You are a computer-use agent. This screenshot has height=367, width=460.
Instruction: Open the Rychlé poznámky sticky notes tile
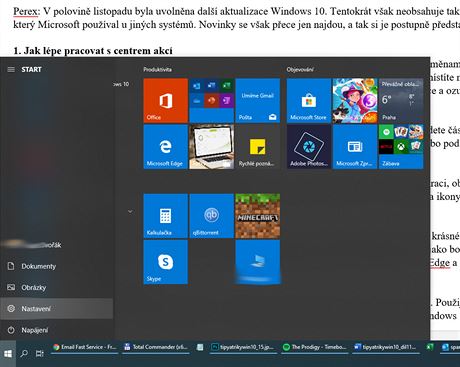pos(258,147)
